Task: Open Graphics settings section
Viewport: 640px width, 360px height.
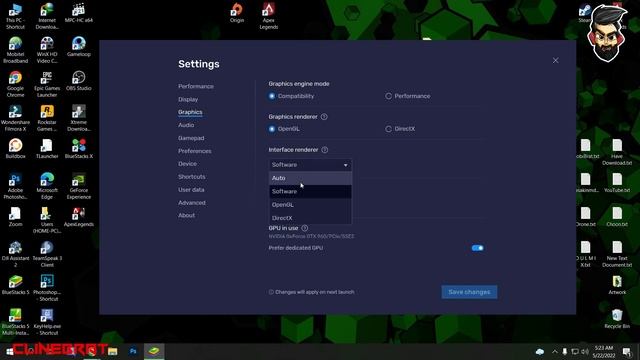Action: [190, 112]
